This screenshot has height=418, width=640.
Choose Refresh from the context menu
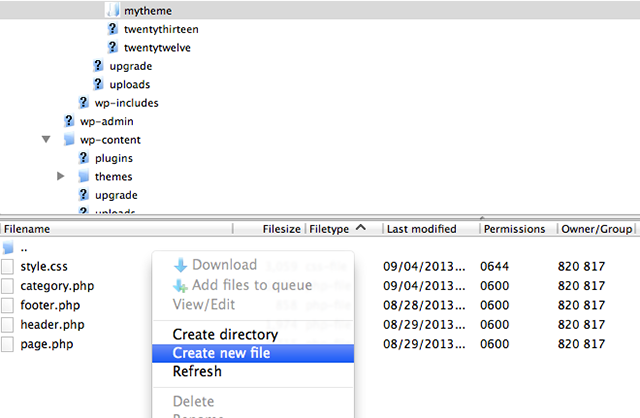click(253, 371)
